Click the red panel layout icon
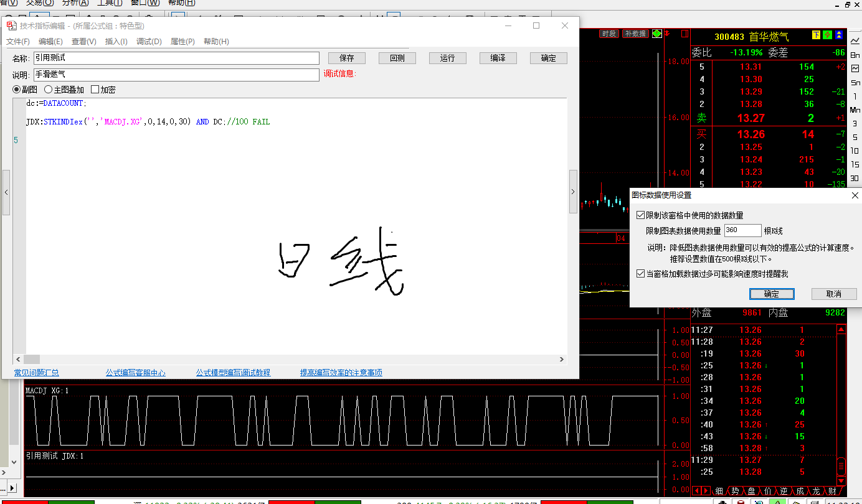The height and width of the screenshot is (504, 862). pyautogui.click(x=685, y=33)
